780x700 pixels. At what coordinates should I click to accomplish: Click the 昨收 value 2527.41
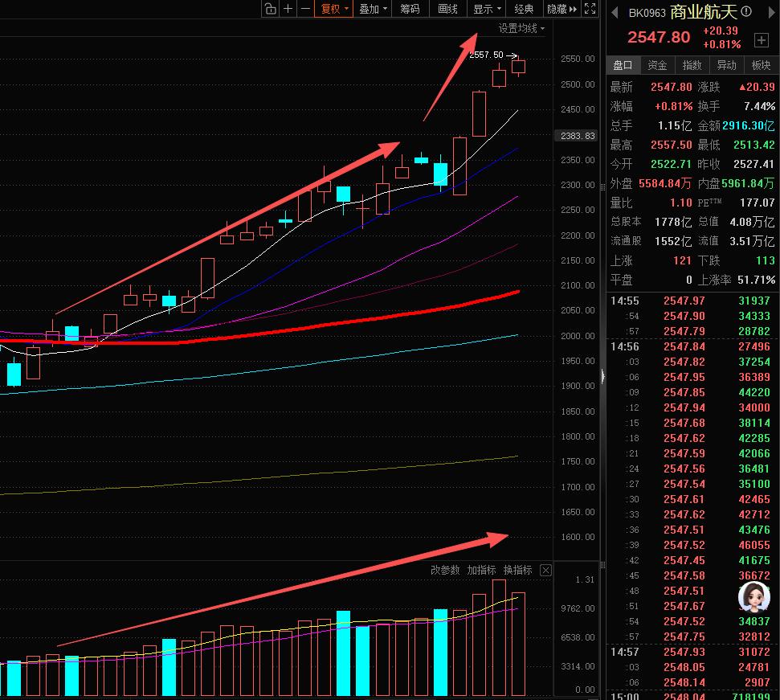753,164
